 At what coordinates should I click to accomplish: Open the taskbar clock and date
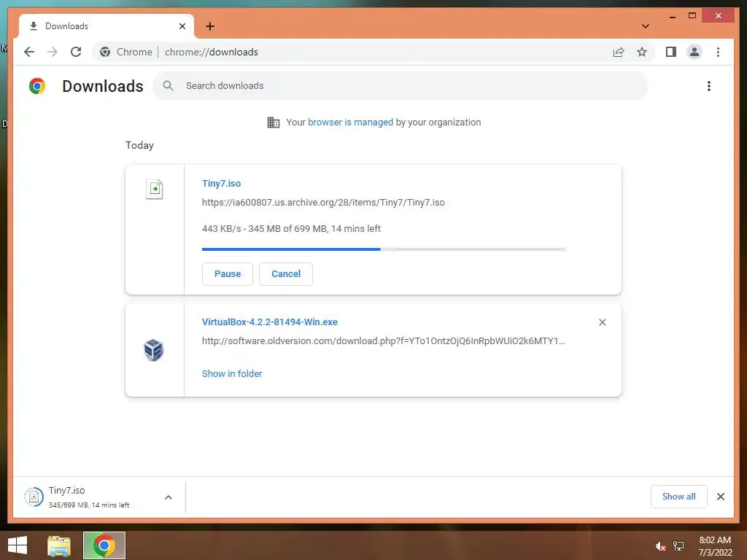[715, 546]
